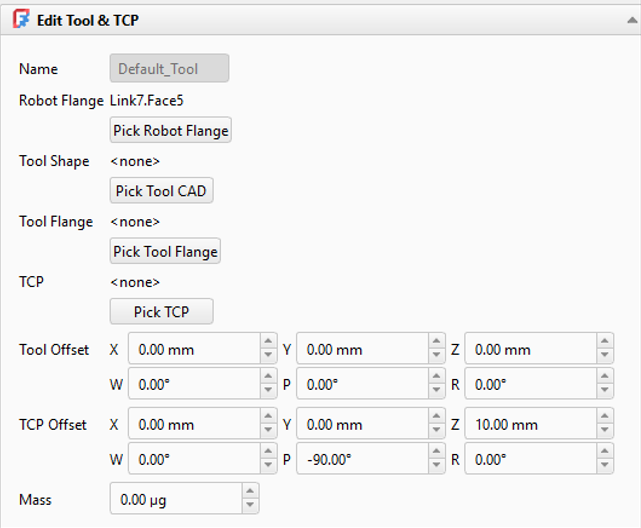Image resolution: width=641 pixels, height=528 pixels.
Task: Decrease TCP Offset R with down arrow
Action: [x=605, y=465]
